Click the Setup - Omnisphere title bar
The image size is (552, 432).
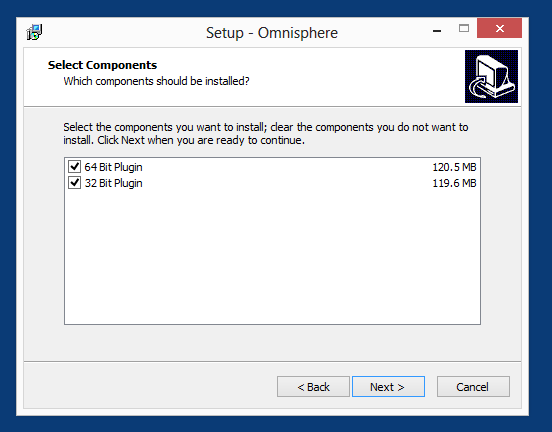(272, 33)
